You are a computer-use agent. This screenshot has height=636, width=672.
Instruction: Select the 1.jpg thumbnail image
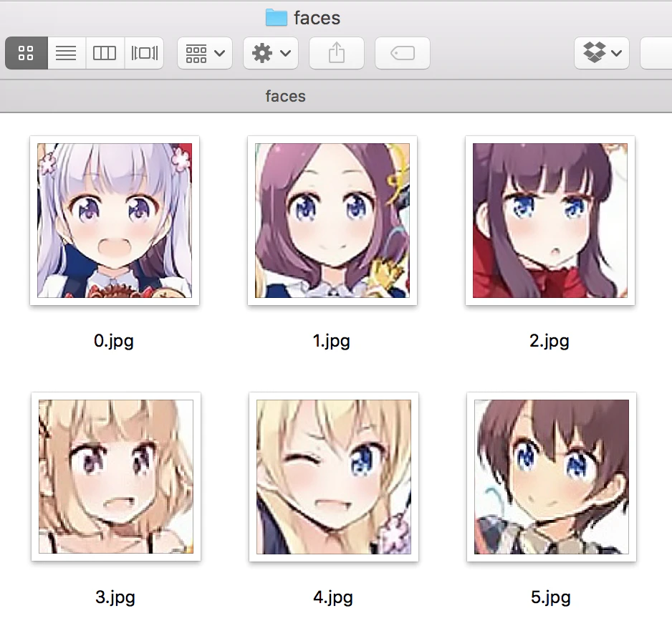[x=332, y=221]
